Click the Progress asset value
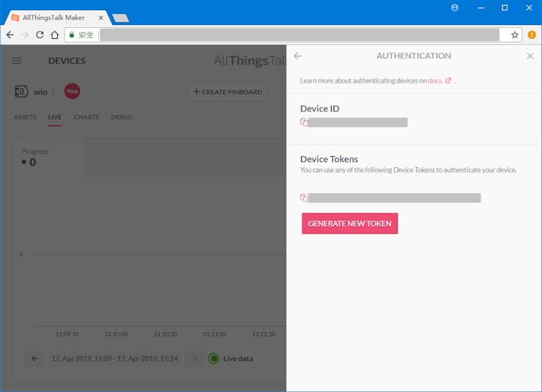Viewport: 542px width, 392px height. tap(32, 162)
